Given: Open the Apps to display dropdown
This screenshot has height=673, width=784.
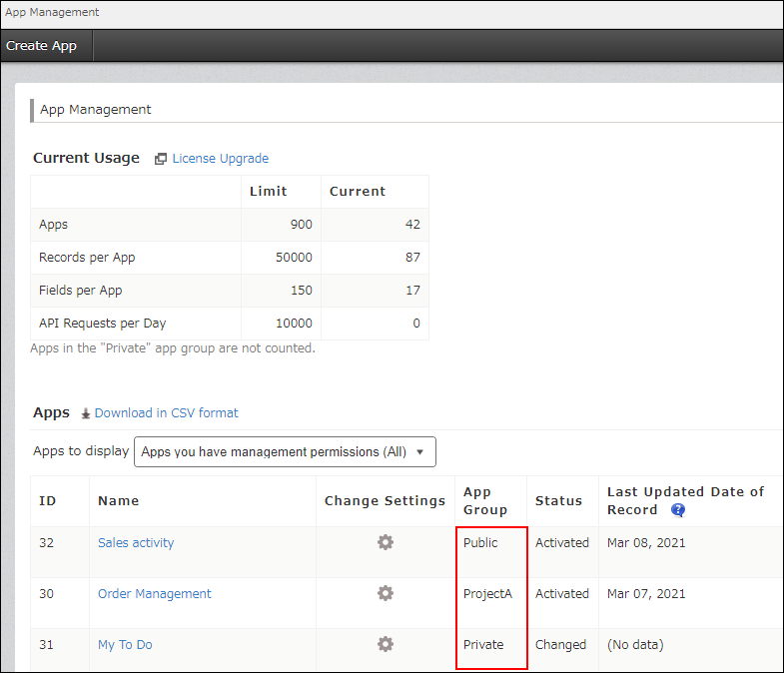Looking at the screenshot, I should click(x=285, y=452).
